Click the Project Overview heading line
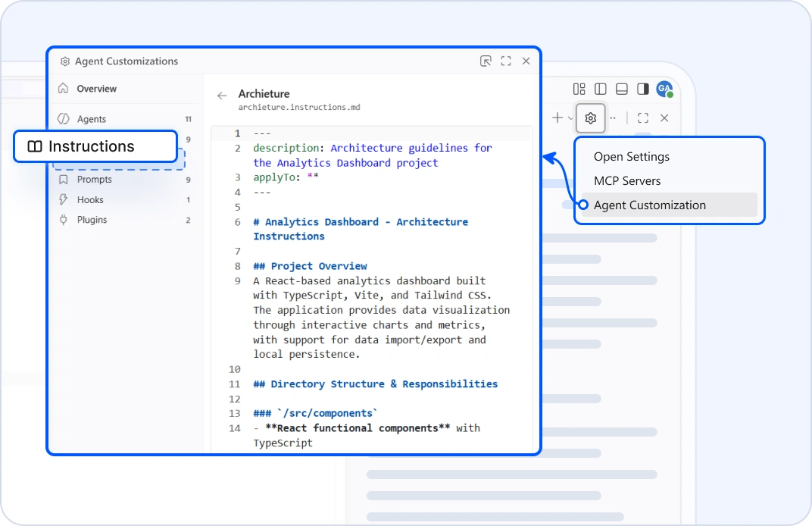 [x=310, y=266]
